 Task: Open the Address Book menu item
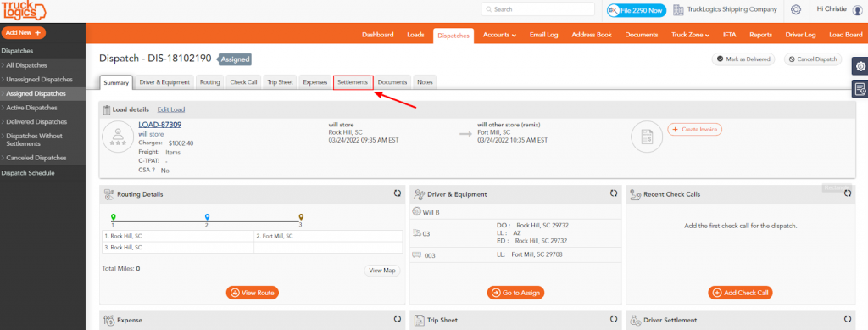(591, 35)
